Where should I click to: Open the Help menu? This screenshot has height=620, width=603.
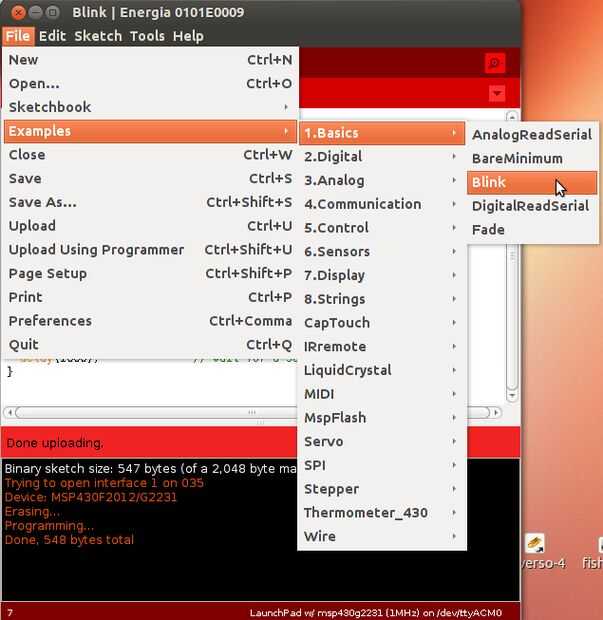click(188, 36)
